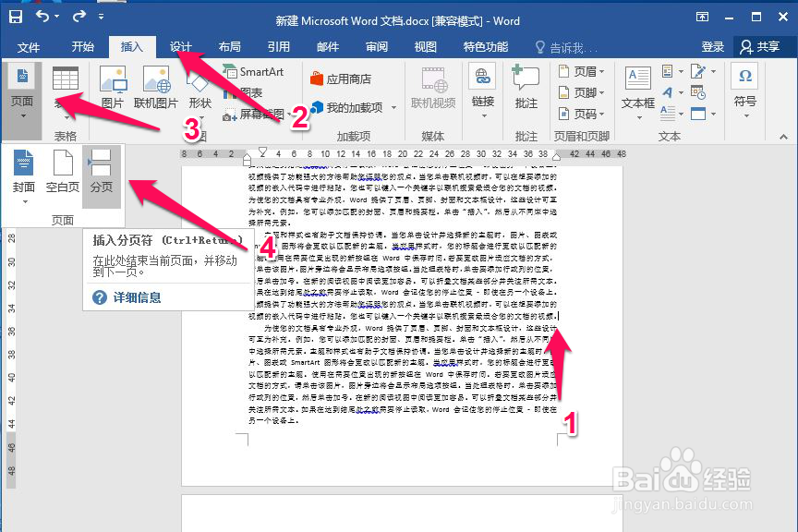Insert 联机视频 online video
Viewport: 798px width, 532px height.
433,88
